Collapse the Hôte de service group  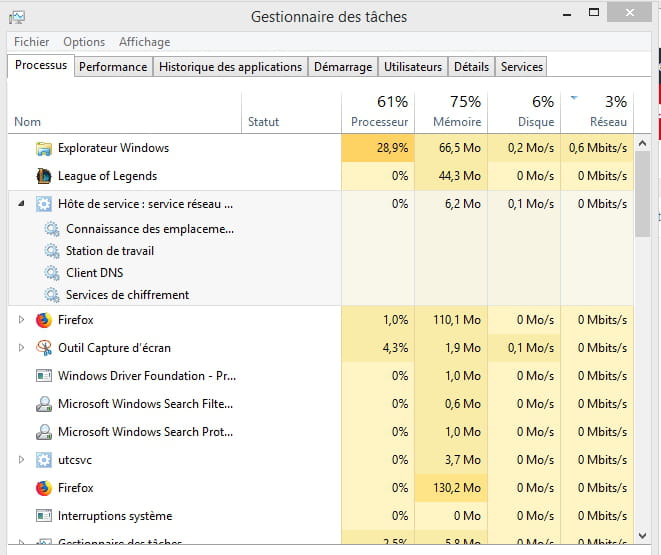pyautogui.click(x=21, y=204)
